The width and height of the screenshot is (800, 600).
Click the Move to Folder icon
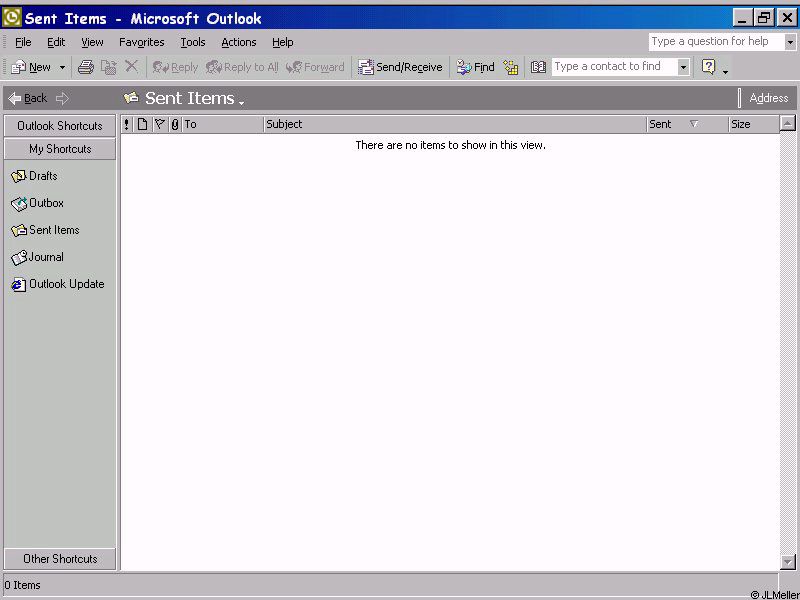[x=109, y=67]
